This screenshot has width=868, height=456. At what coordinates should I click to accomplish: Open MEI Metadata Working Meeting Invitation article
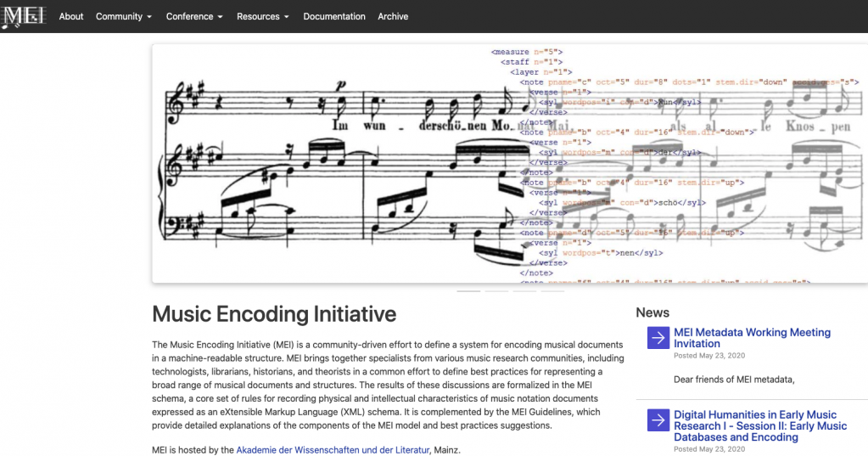752,338
